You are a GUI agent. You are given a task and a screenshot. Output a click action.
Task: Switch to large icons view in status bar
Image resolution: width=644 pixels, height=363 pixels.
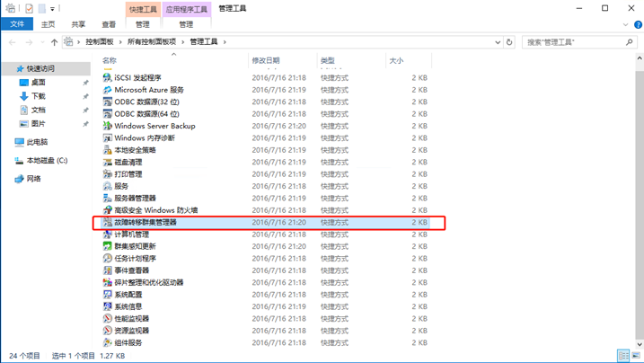(x=634, y=356)
